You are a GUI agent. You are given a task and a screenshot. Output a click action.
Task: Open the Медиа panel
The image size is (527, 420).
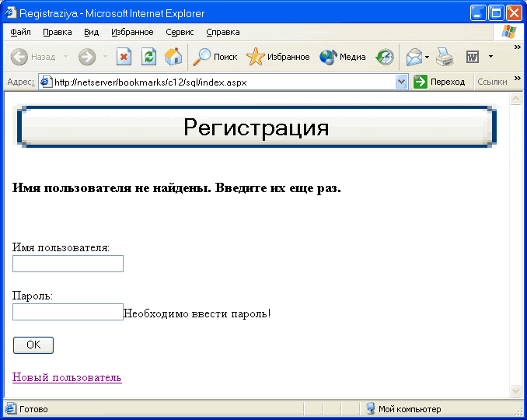click(x=343, y=57)
